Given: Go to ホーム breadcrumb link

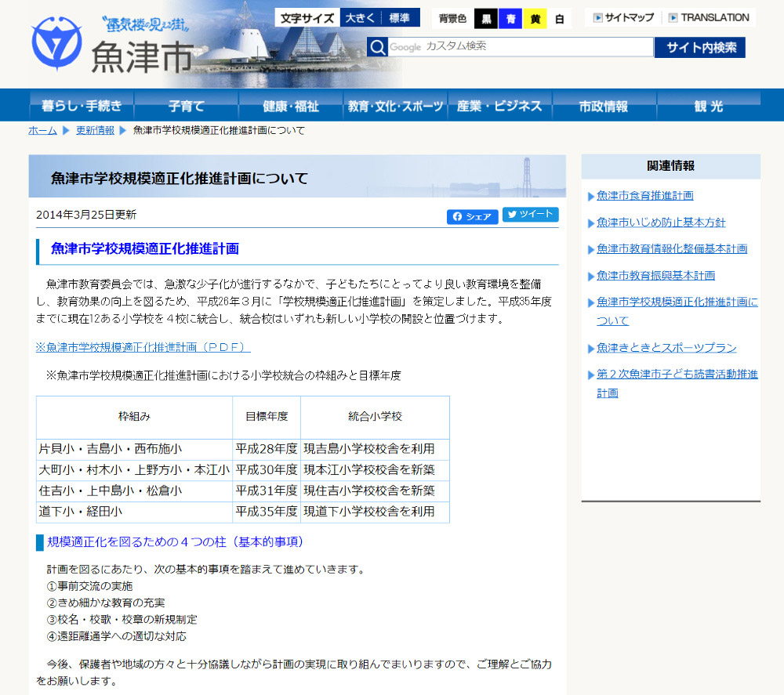Looking at the screenshot, I should [42, 130].
